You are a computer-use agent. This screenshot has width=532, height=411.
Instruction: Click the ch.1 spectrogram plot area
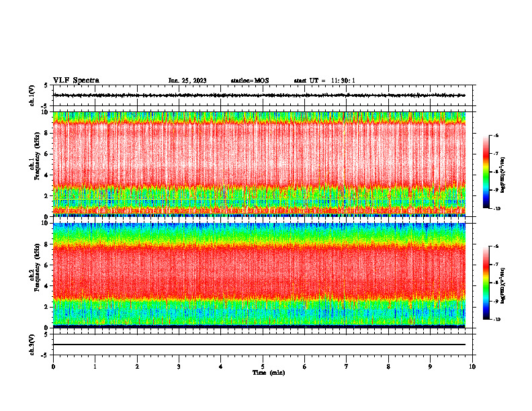tap(259, 164)
